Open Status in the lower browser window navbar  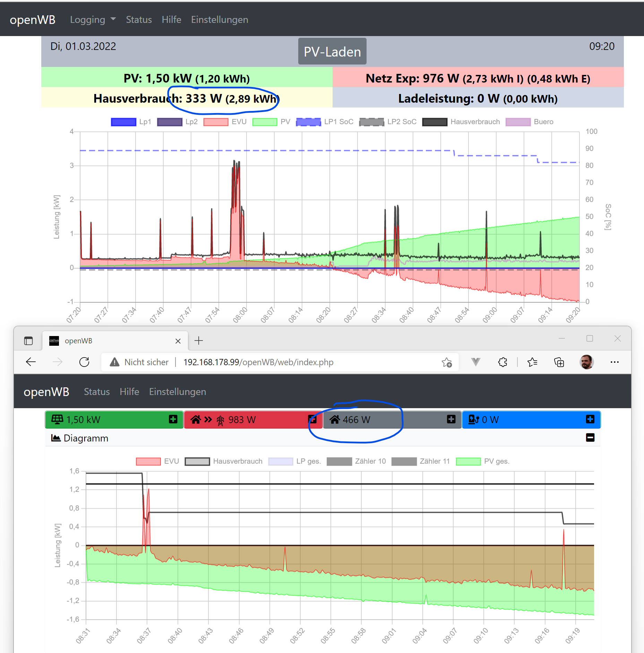click(x=97, y=392)
